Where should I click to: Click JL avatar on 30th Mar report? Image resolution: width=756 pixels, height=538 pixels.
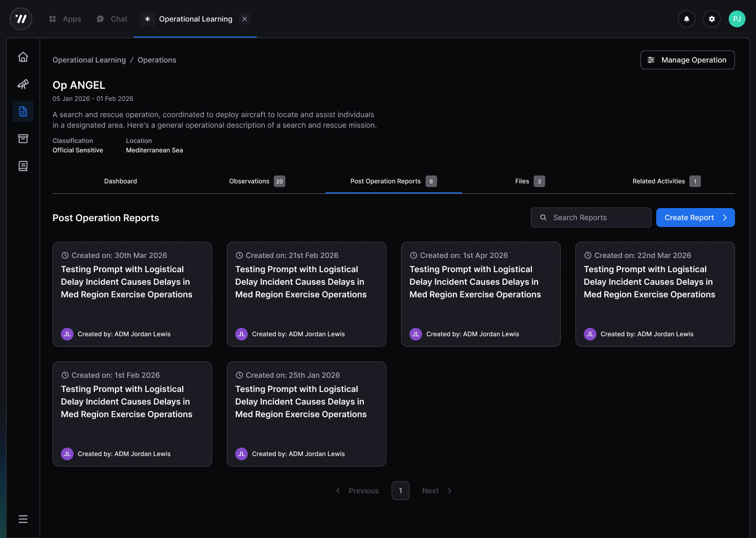67,334
